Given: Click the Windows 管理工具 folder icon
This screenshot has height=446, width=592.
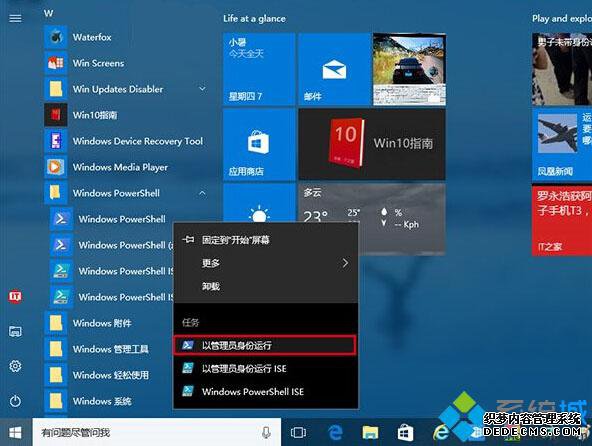Looking at the screenshot, I should tap(56, 349).
